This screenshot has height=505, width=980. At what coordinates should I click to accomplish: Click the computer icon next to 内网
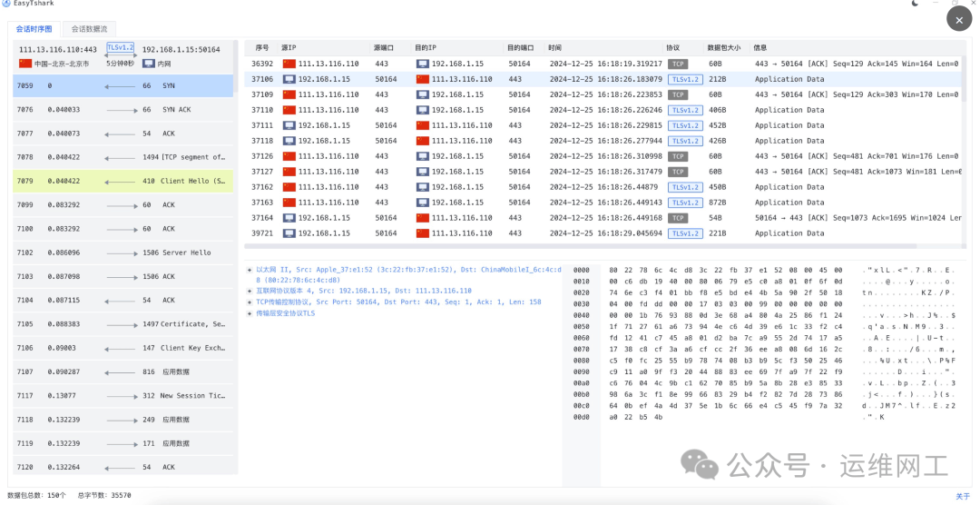click(x=148, y=64)
